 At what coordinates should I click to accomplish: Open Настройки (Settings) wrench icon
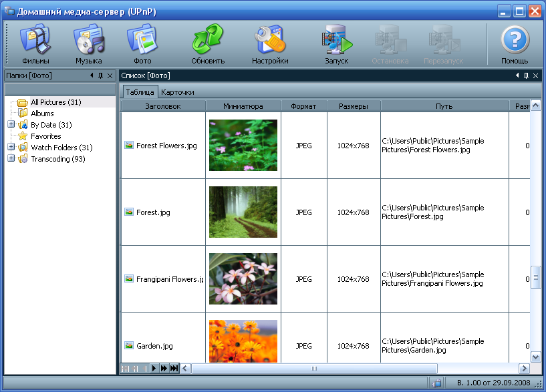[270, 44]
